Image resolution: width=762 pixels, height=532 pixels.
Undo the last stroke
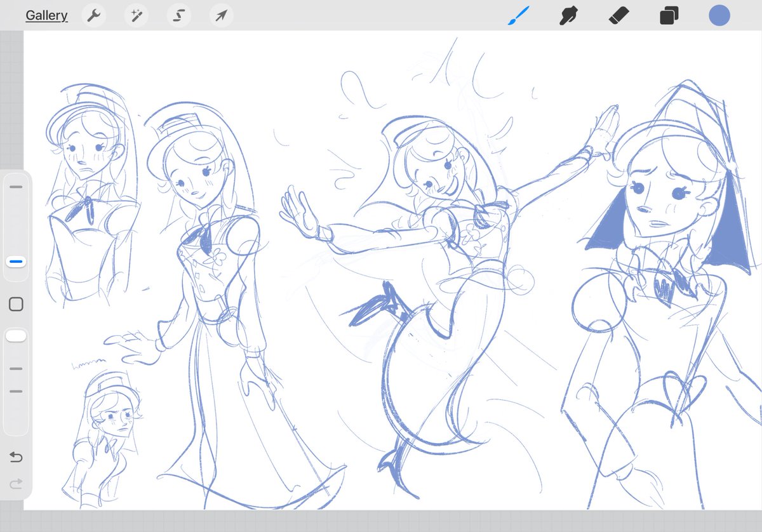[16, 457]
